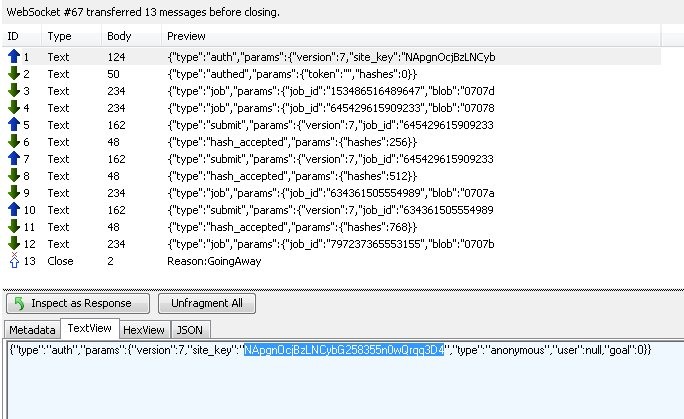Select the Reason:GoingAway close message
Image resolution: width=684 pixels, height=419 pixels.
pos(214,261)
